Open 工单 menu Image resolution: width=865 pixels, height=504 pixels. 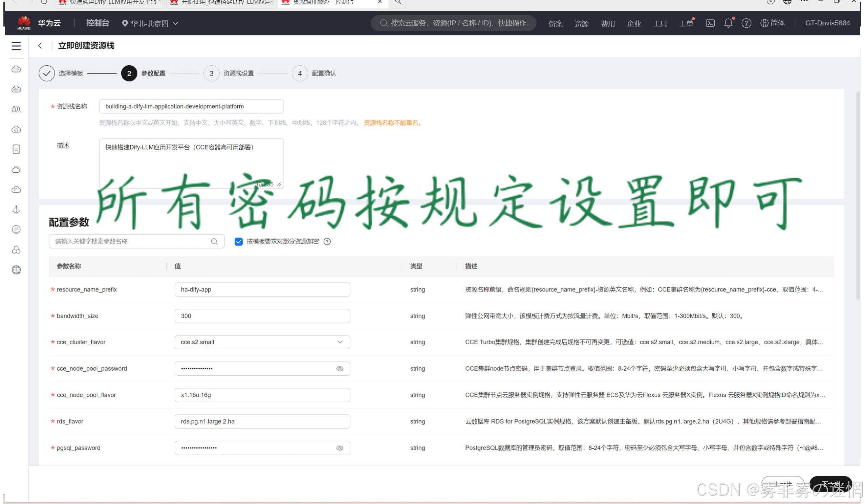[x=686, y=23]
